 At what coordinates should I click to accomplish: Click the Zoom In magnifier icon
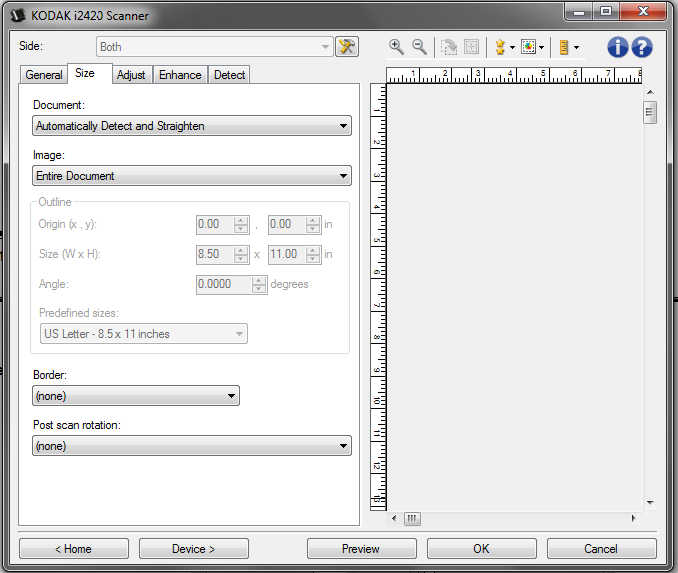(x=396, y=47)
